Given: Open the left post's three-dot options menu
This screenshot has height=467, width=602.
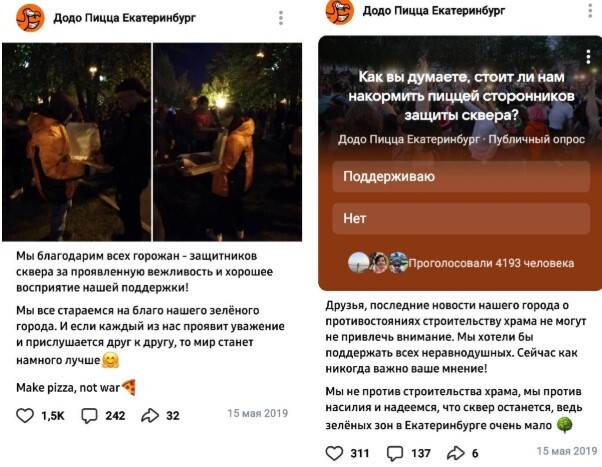Looking at the screenshot, I should [281, 18].
